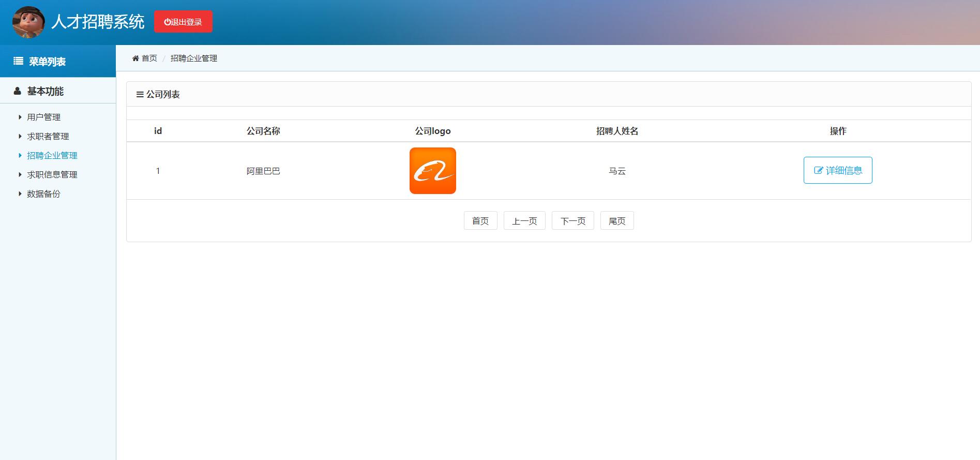Click the 公司logo column header

(433, 131)
